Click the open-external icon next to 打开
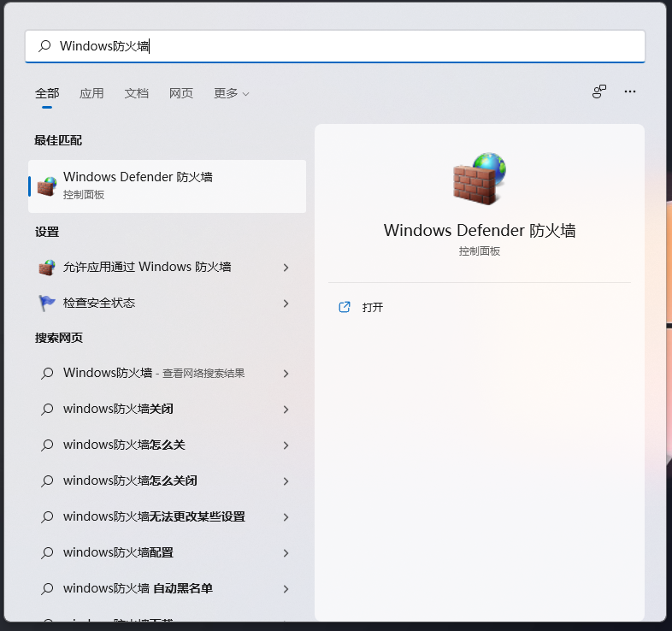The image size is (672, 631). click(x=345, y=307)
